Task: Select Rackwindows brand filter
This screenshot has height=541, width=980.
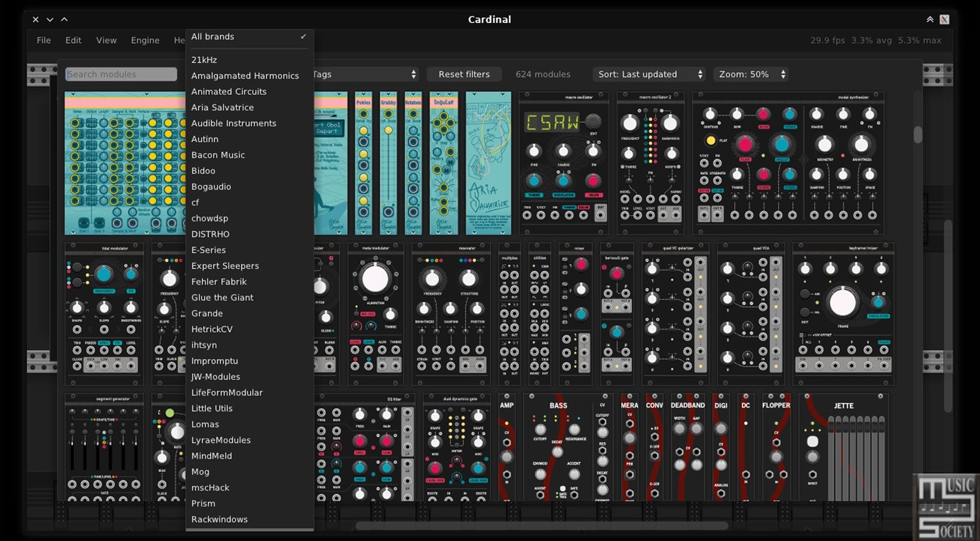Action: (249, 519)
